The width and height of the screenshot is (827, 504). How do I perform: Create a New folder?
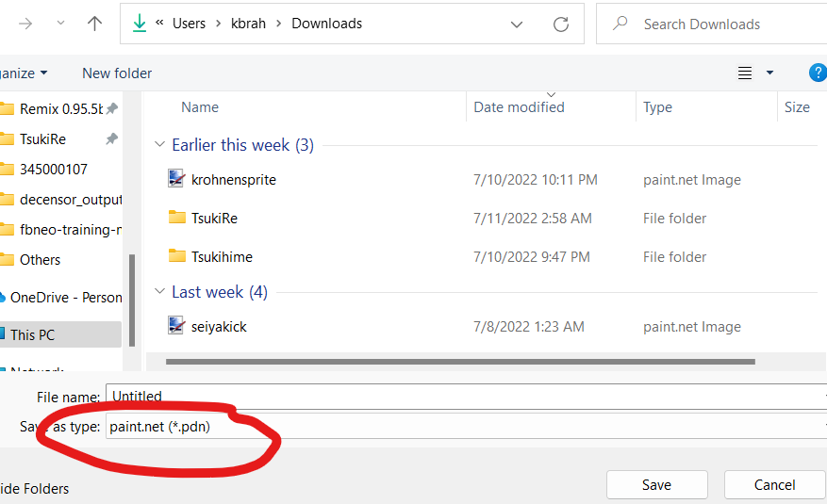click(x=117, y=73)
